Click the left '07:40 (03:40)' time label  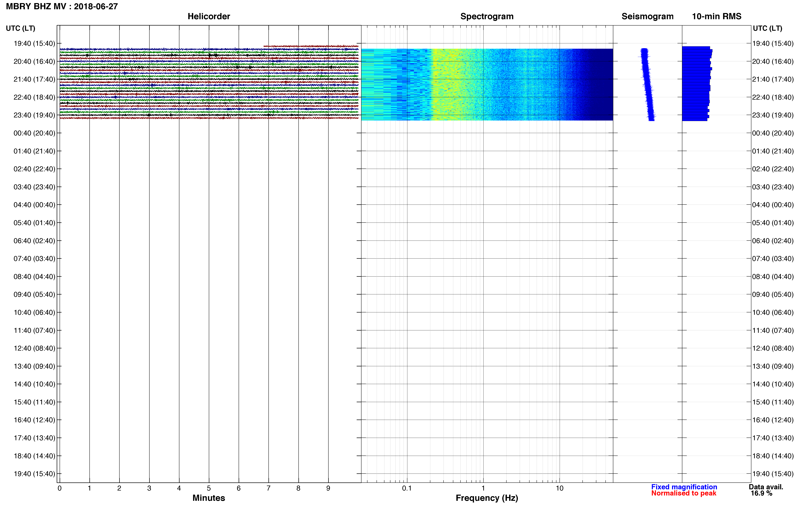34,258
